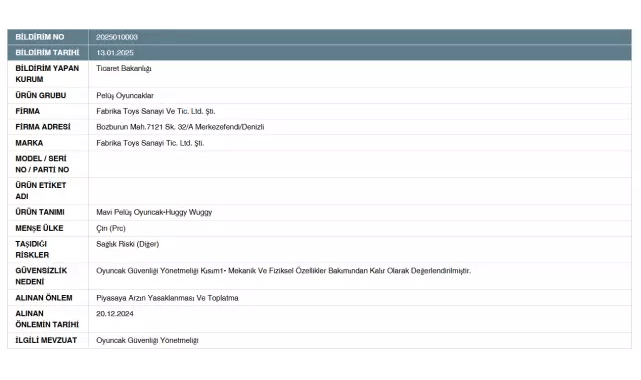Viewport: 641px width, 380px height.
Task: Select the BİLDİRİM NO header label
Action: (x=40, y=37)
